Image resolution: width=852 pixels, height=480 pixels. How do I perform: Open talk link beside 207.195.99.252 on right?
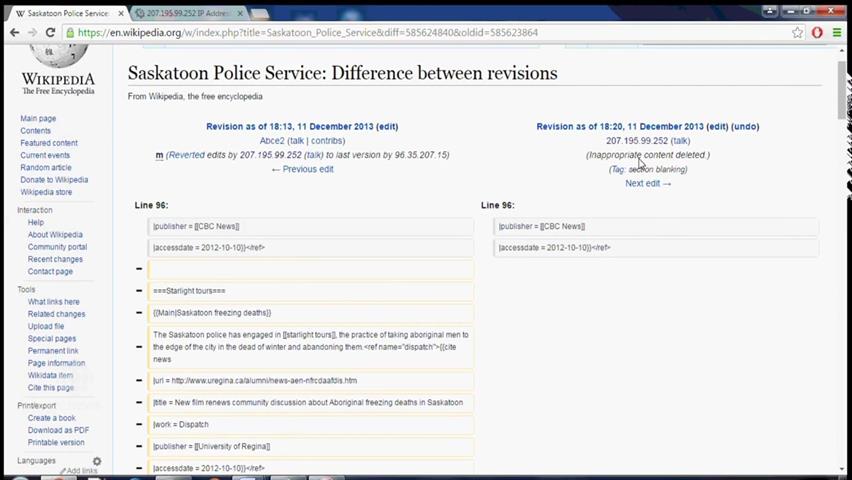click(x=680, y=141)
